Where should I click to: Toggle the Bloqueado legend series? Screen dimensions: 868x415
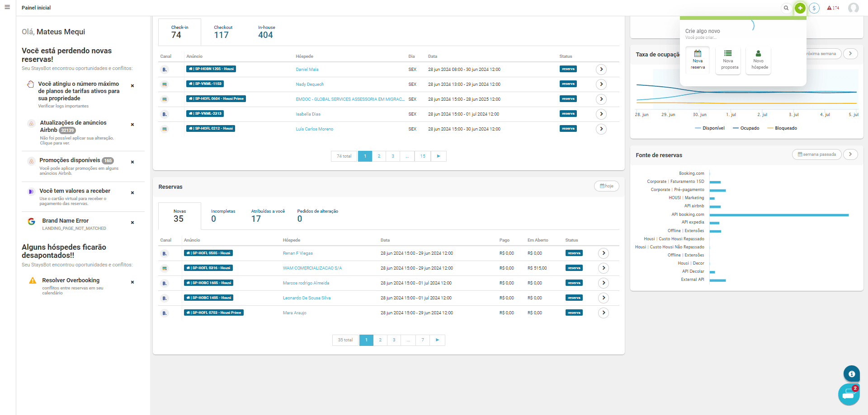(x=782, y=128)
